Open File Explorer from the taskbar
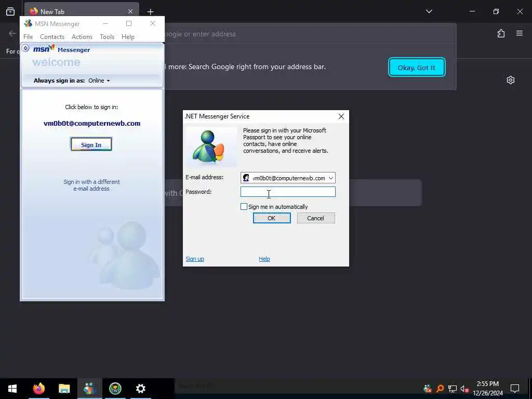 tap(64, 388)
